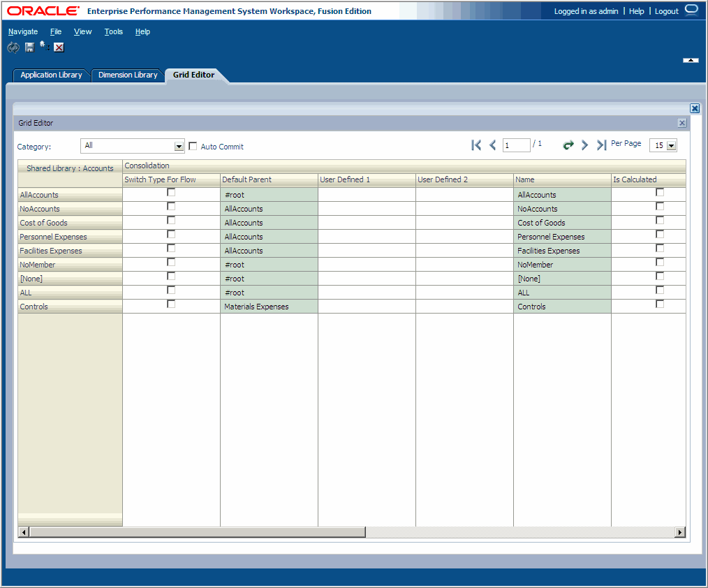Toggle Is Calculated for AllAccounts
Viewport: 708px width, 588px height.
tap(660, 192)
